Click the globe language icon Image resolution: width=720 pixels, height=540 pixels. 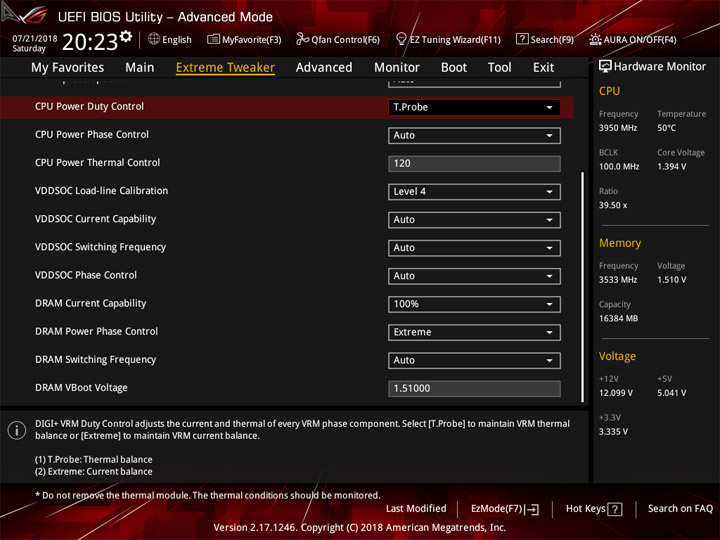pos(154,39)
